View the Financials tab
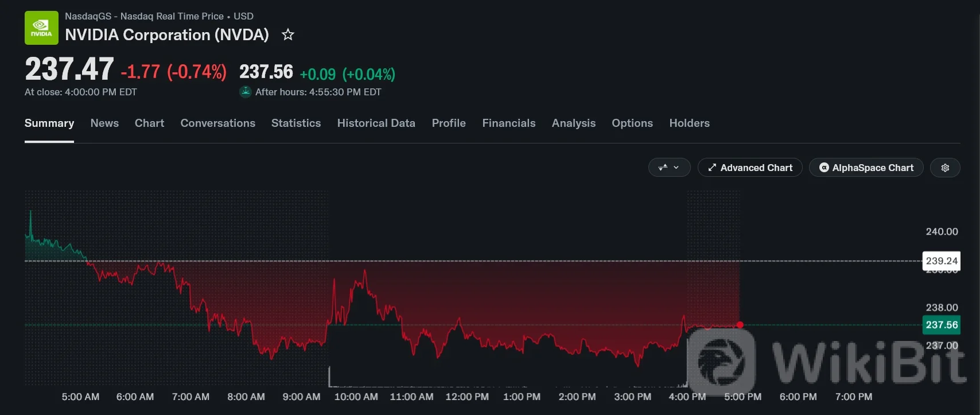This screenshot has height=415, width=980. tap(509, 123)
